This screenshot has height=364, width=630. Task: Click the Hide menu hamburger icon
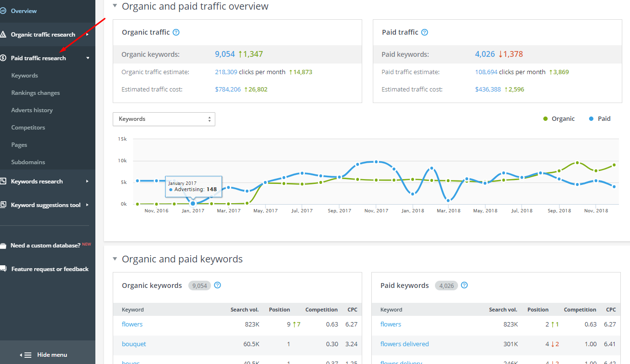pyautogui.click(x=28, y=355)
